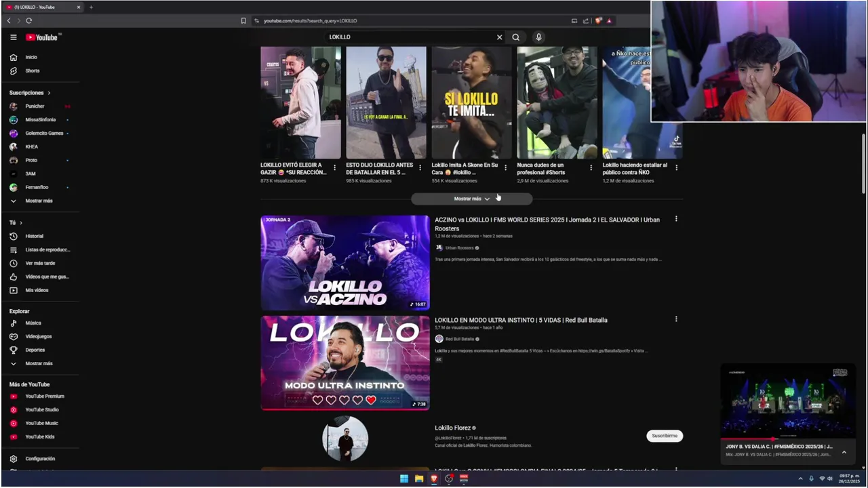
Task: Open Ver más tarde in the sidebar
Action: [x=41, y=263]
